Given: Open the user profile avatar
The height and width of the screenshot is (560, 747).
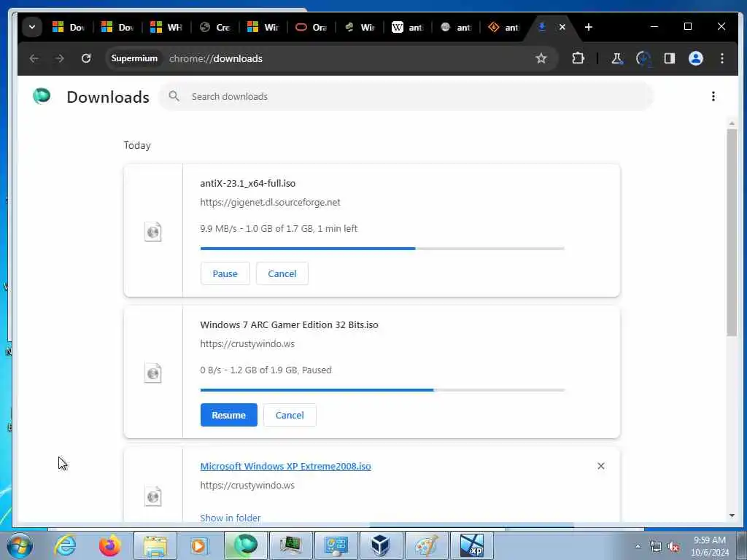Looking at the screenshot, I should [695, 58].
